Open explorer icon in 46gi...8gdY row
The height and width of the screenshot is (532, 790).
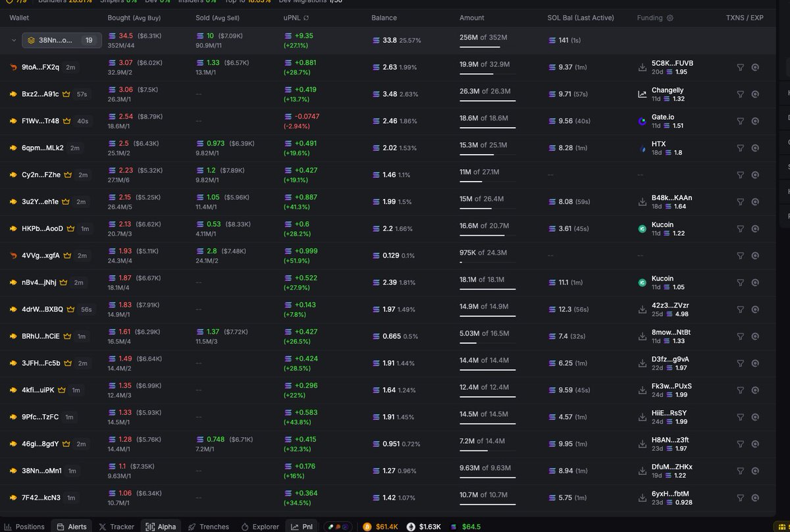(x=755, y=444)
